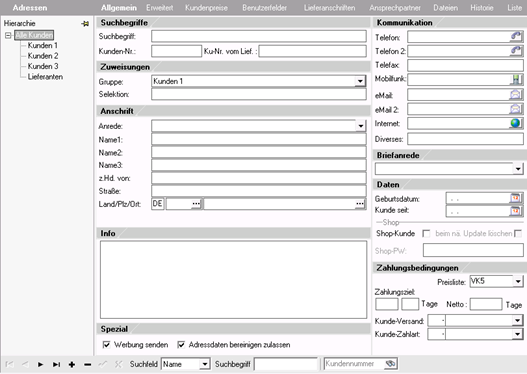
Task: Click the Straße input field
Action: pos(259,191)
